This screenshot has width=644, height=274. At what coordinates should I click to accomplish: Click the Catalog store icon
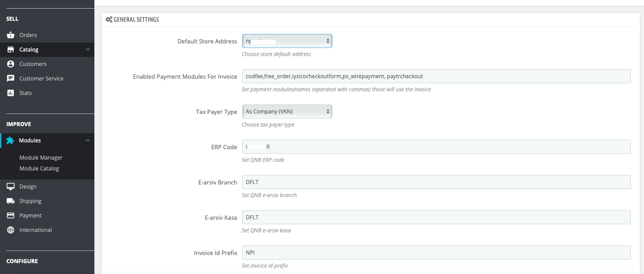pos(10,50)
